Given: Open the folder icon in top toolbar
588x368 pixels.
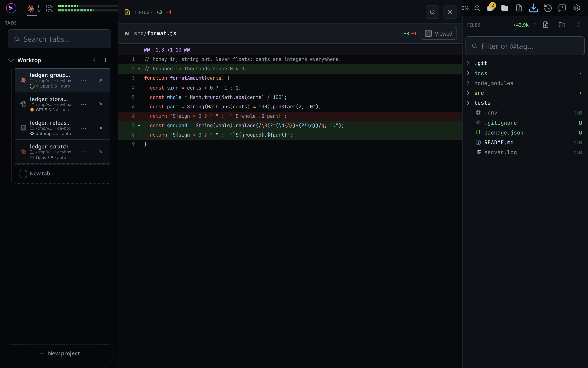Looking at the screenshot, I should pyautogui.click(x=505, y=8).
